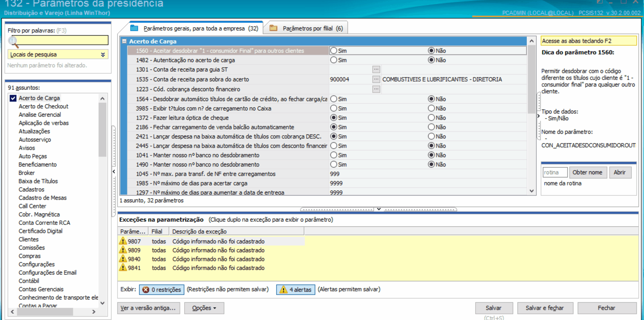The height and width of the screenshot is (320, 644).
Task: Click scroll-down arrow of the assuntos list
Action: 103,303
